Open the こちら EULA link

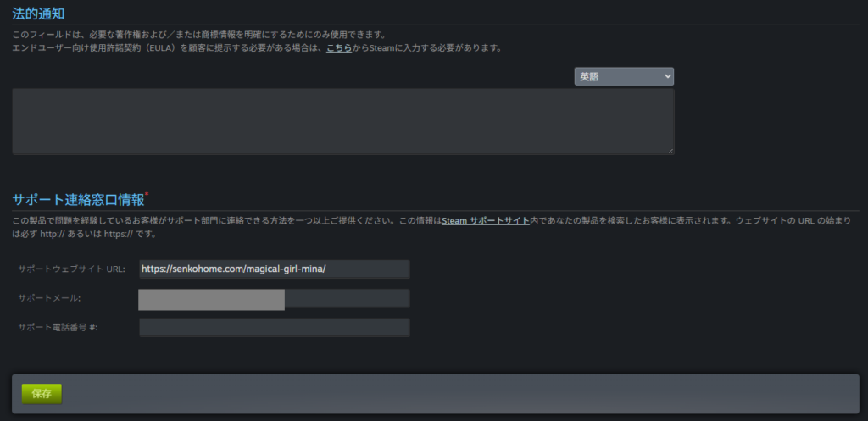pos(340,48)
